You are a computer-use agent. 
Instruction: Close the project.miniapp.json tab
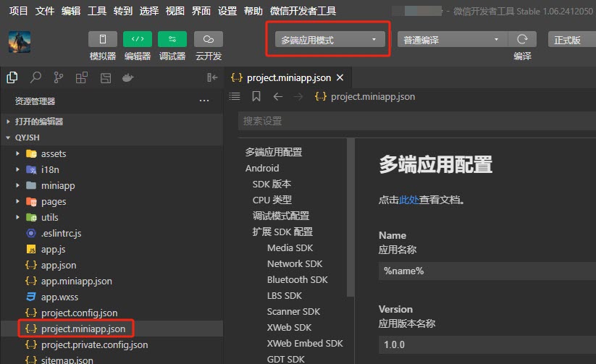[340, 77]
